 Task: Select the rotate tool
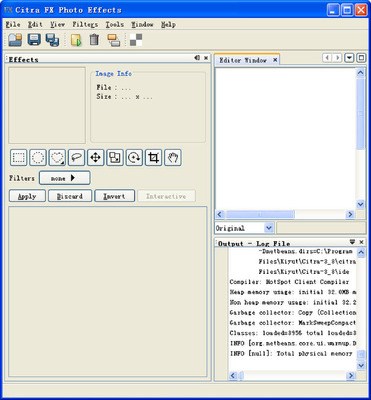tap(134, 158)
